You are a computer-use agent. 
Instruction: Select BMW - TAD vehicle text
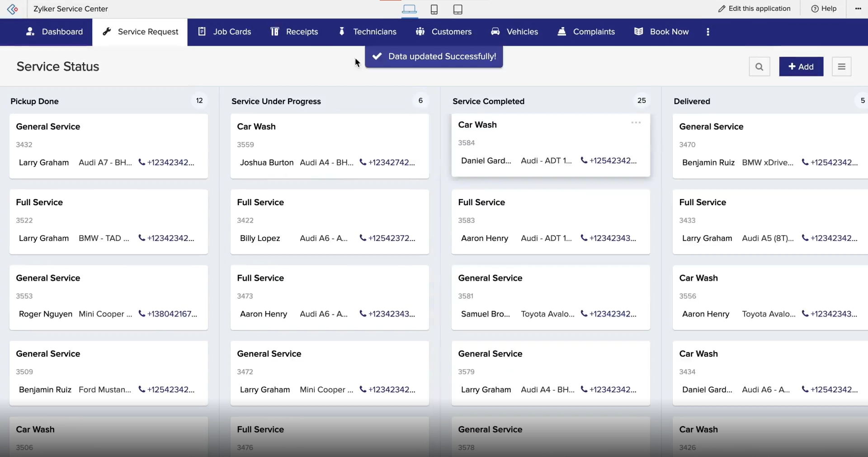tap(104, 238)
